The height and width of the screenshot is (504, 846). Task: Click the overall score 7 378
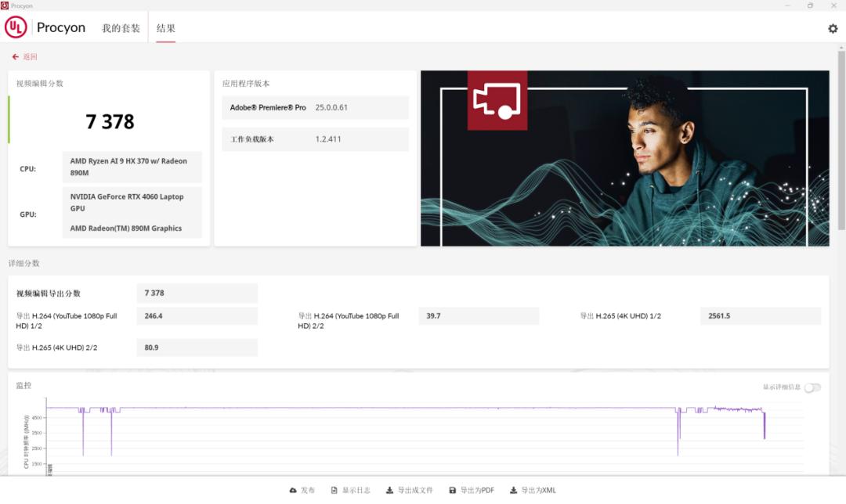tap(110, 122)
